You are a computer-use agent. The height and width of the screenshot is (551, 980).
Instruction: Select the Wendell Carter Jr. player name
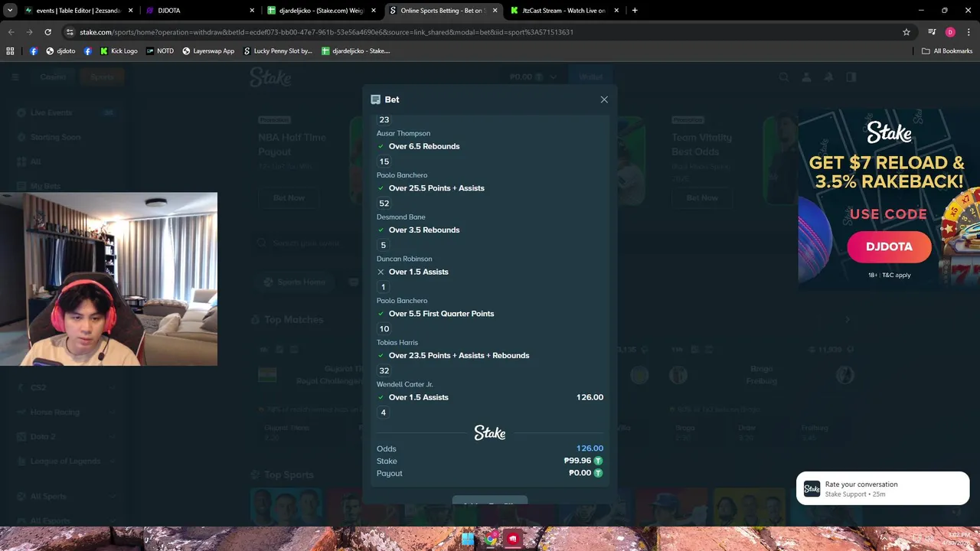click(x=405, y=384)
